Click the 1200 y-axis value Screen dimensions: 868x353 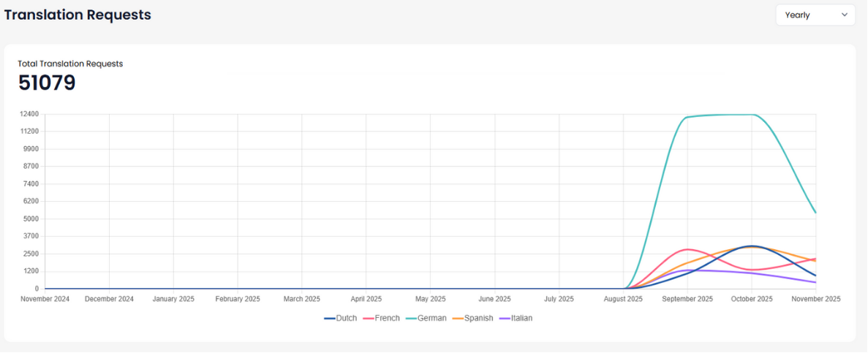(31, 271)
